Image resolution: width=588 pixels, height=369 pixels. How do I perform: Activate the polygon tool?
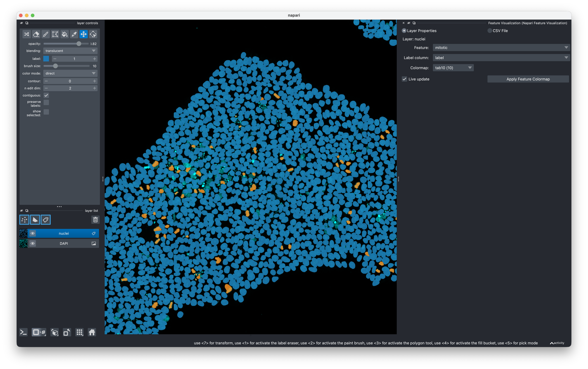point(55,34)
